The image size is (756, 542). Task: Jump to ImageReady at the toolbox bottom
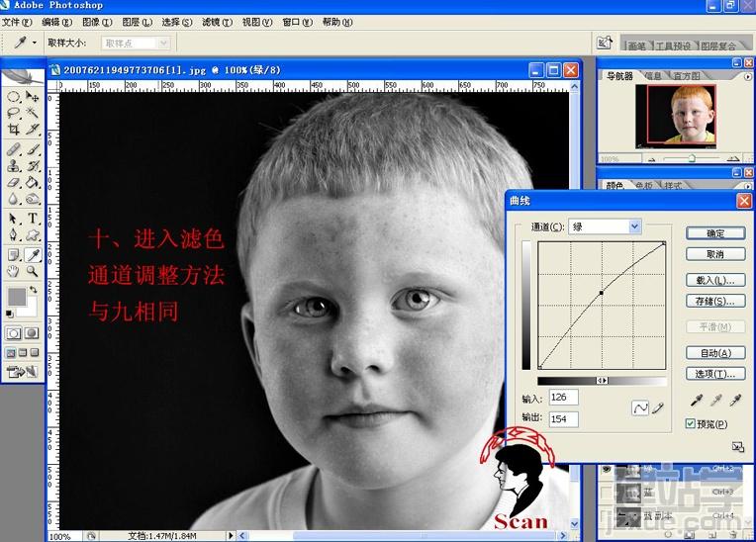point(22,372)
